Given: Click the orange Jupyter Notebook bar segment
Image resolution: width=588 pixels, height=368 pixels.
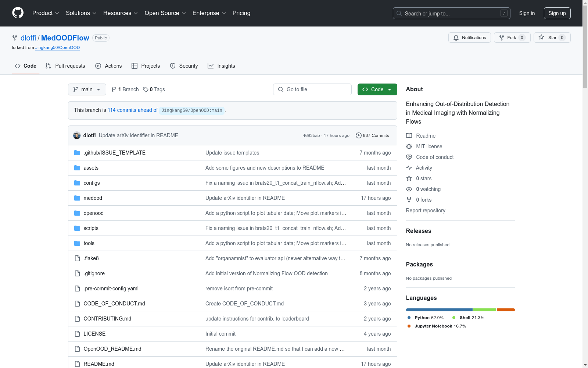Looking at the screenshot, I should (506, 310).
